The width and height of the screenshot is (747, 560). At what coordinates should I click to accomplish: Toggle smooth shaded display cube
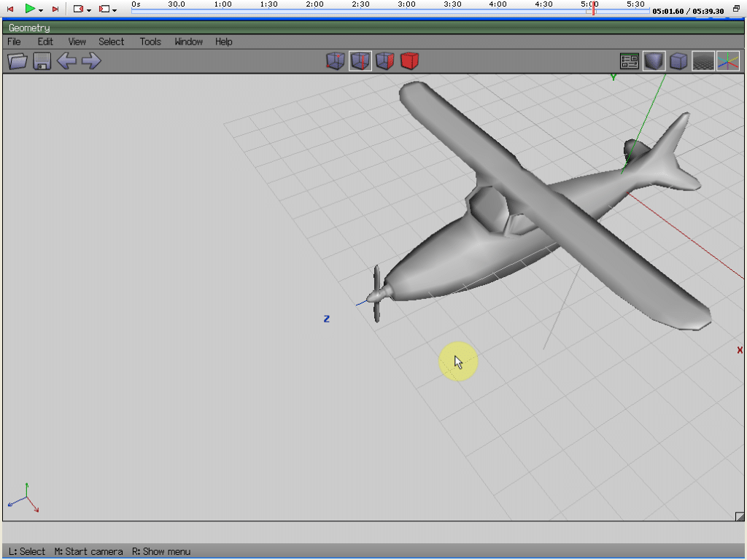coord(654,61)
